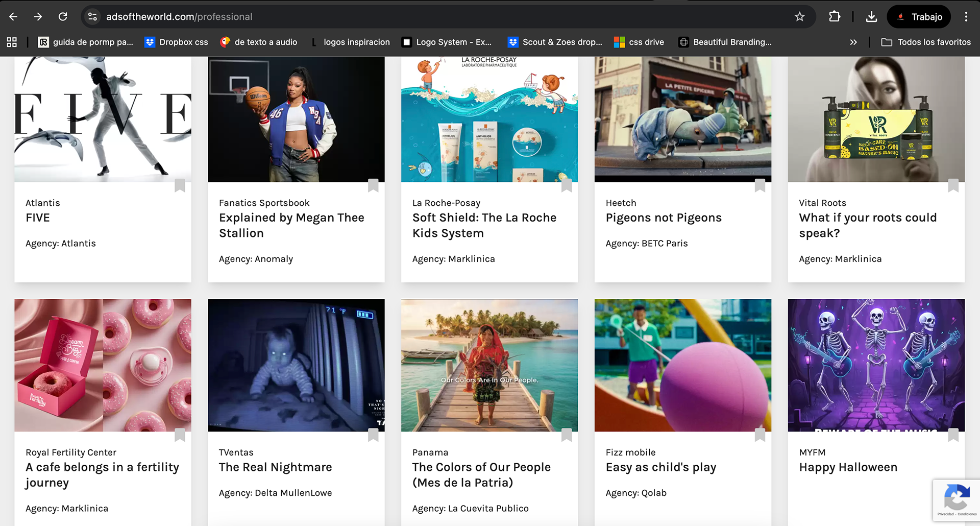Click the reCAPTCHA privacy badge

957,500
